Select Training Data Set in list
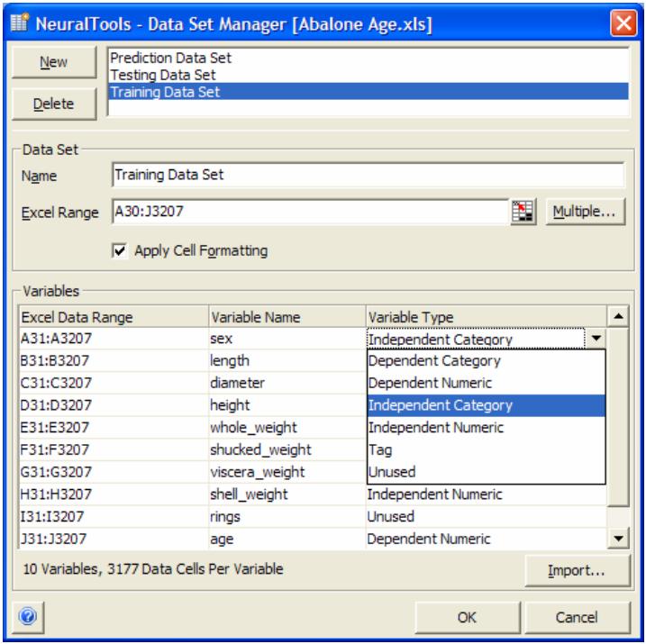The image size is (646, 644). (368, 92)
